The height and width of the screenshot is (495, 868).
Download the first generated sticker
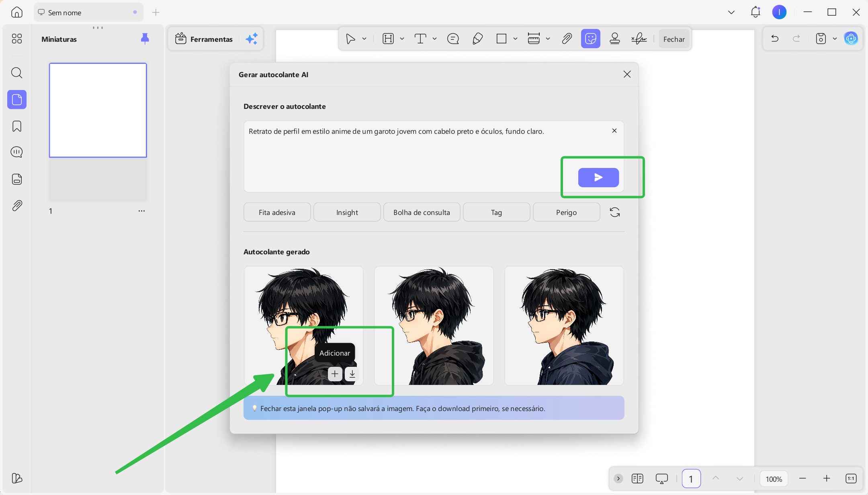(352, 374)
